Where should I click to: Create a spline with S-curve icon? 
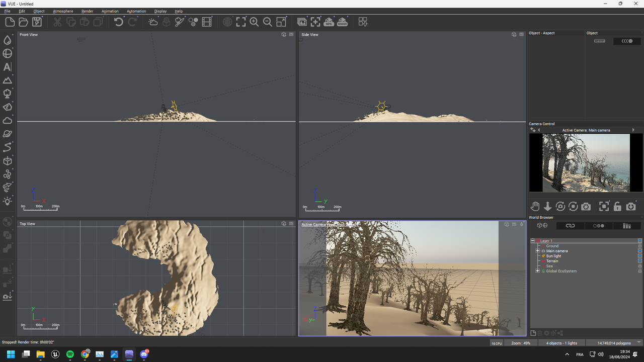click(x=8, y=147)
